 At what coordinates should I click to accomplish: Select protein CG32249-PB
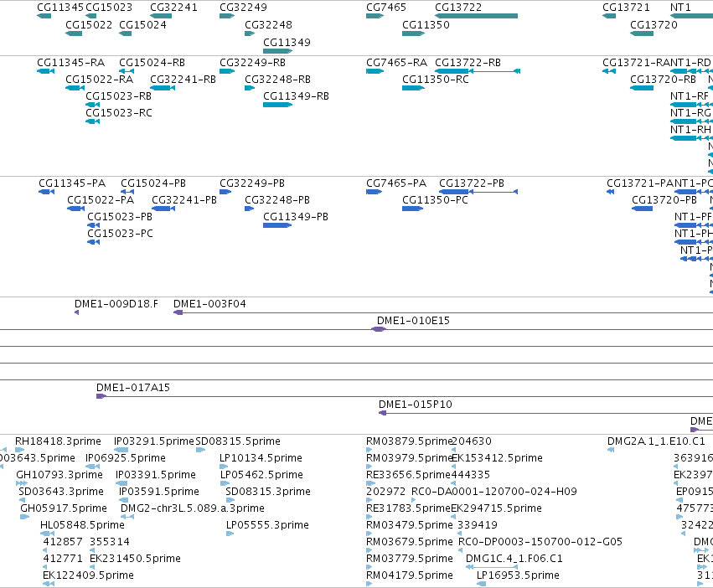pyautogui.click(x=252, y=183)
